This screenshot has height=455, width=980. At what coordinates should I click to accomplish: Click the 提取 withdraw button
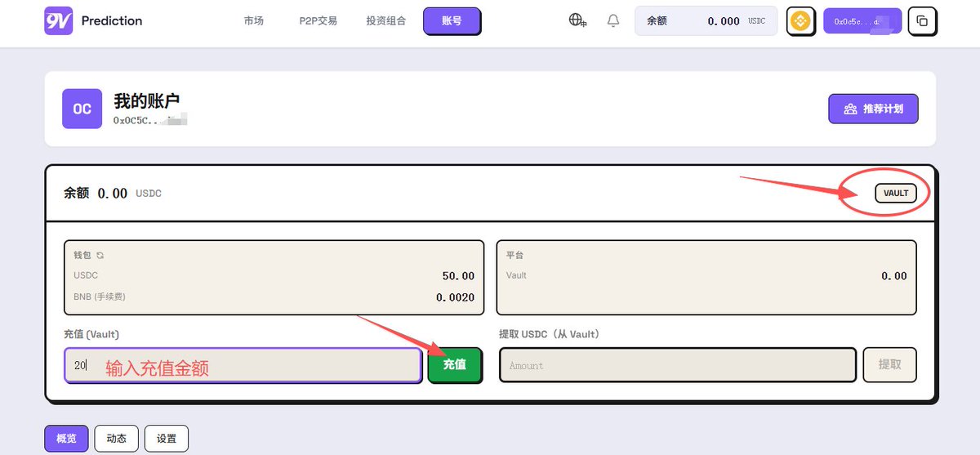(x=889, y=365)
